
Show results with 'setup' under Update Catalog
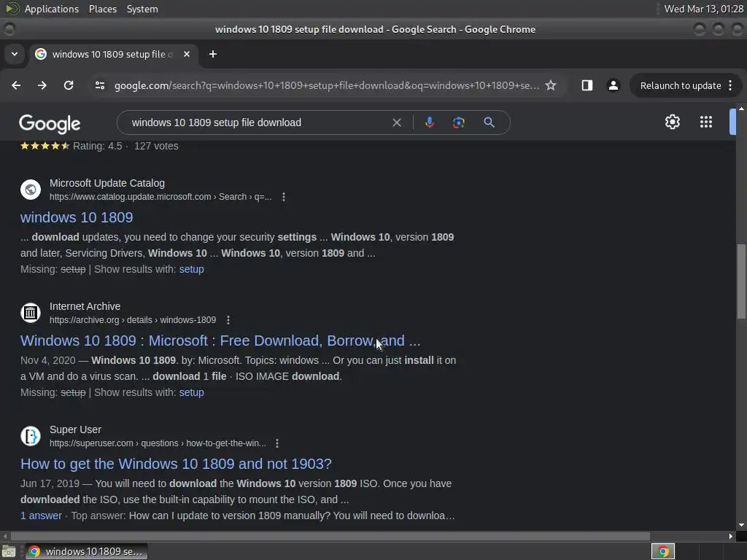pos(192,269)
